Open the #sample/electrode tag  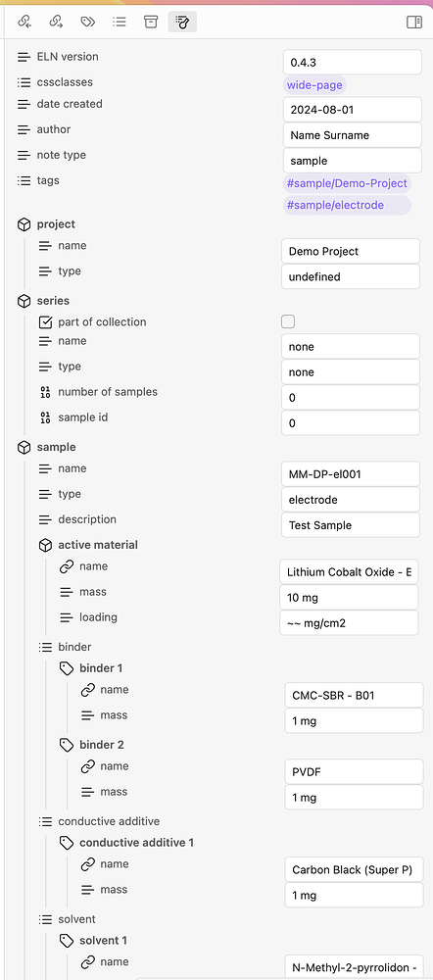pyautogui.click(x=335, y=205)
